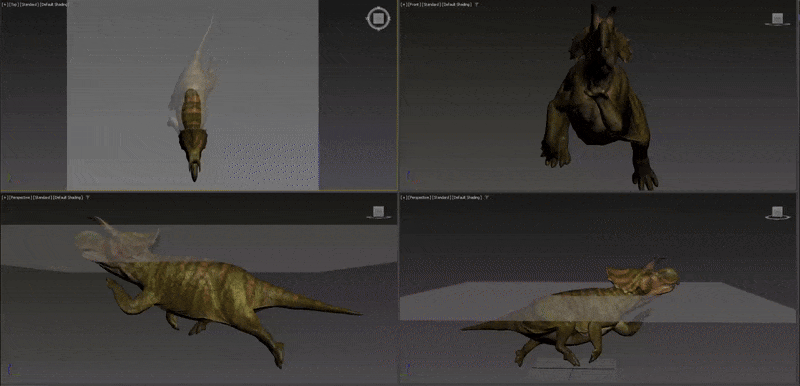The width and height of the screenshot is (800, 386).
Task: Open [Default Shading] menu in Front viewport
Action: point(457,5)
